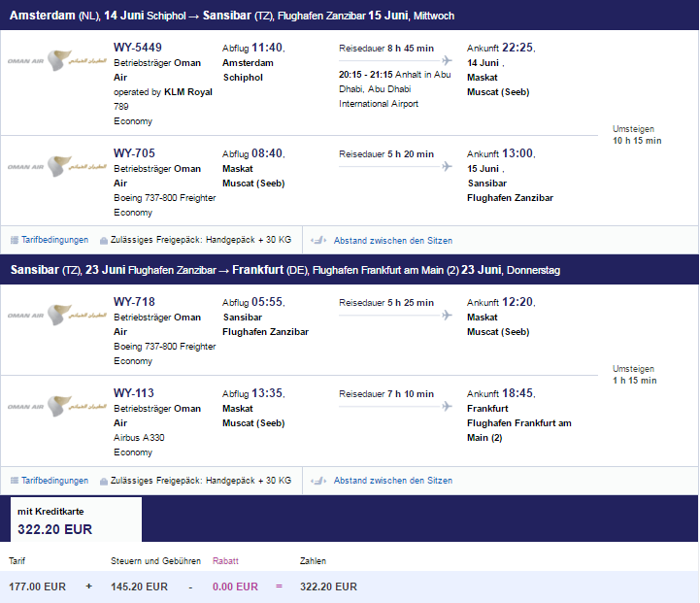
Task: Click baggage icon next to return Freigepäck
Action: coord(104,482)
